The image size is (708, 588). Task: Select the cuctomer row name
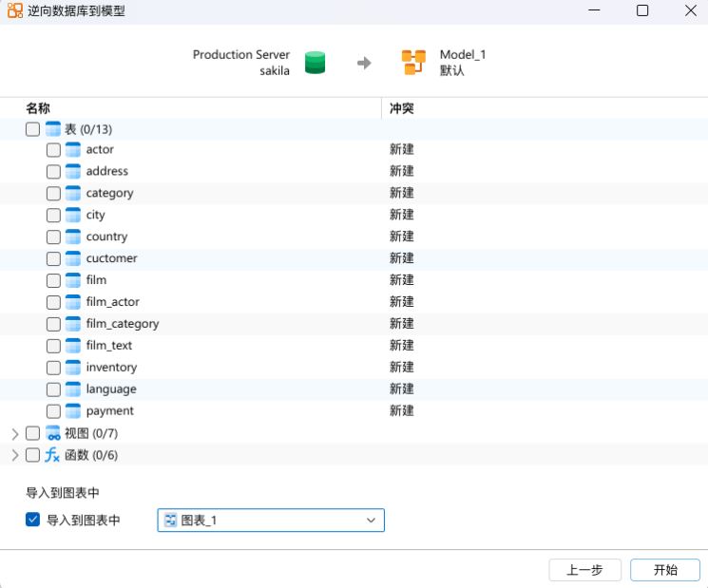pyautogui.click(x=111, y=258)
